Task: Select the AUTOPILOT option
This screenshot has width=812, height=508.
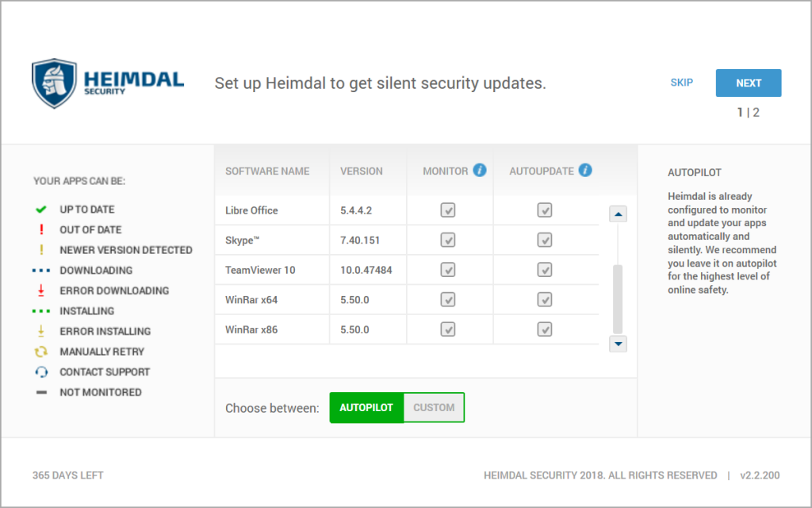Action: 366,407
